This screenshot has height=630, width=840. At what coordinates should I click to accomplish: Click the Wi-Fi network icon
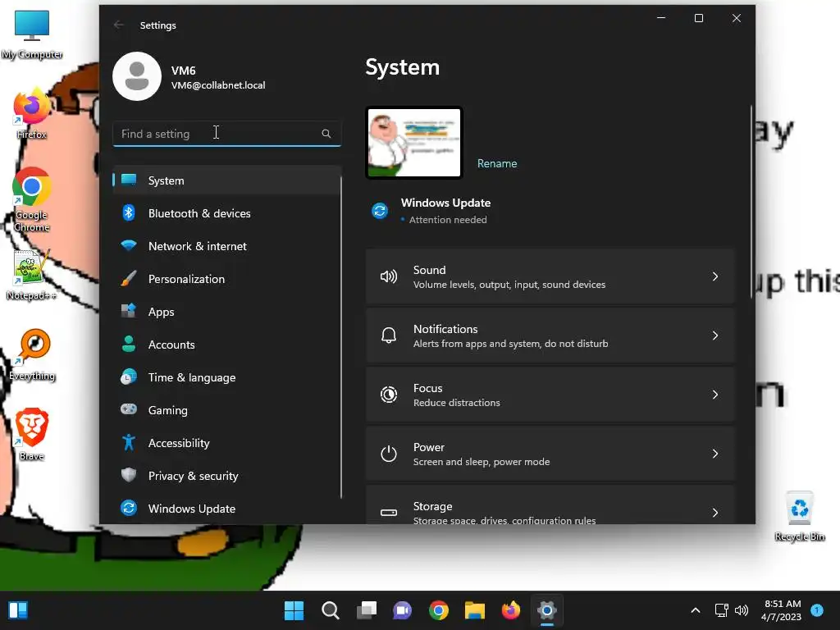[x=129, y=246]
